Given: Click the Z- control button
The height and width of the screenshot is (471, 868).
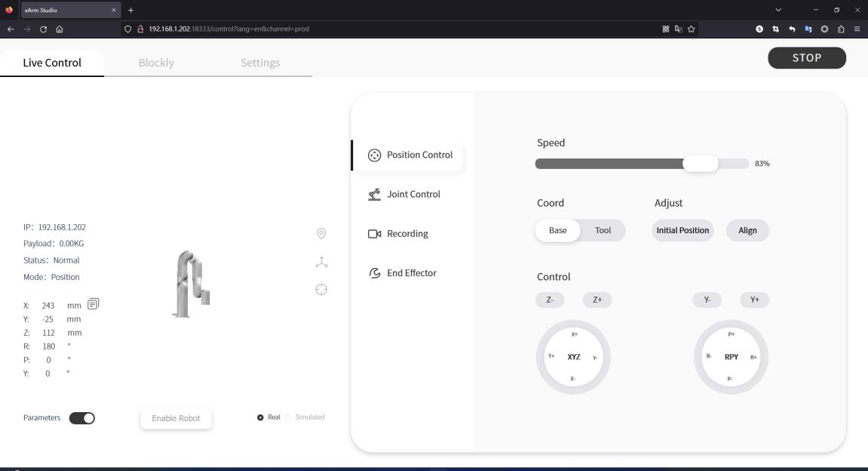Looking at the screenshot, I should (x=550, y=300).
